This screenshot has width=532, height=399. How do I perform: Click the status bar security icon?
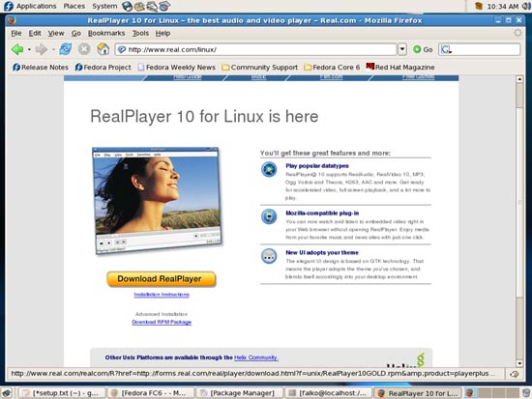point(514,374)
